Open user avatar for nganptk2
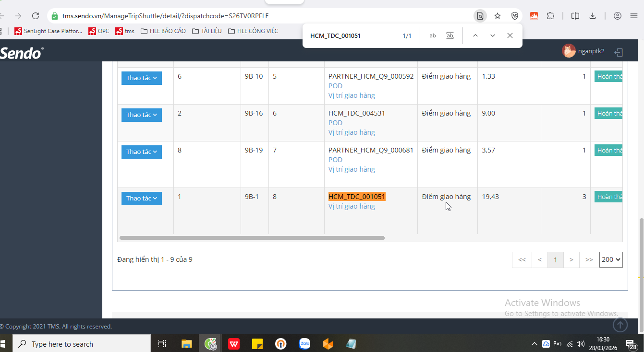Viewport: 644px width, 352px height. [569, 51]
